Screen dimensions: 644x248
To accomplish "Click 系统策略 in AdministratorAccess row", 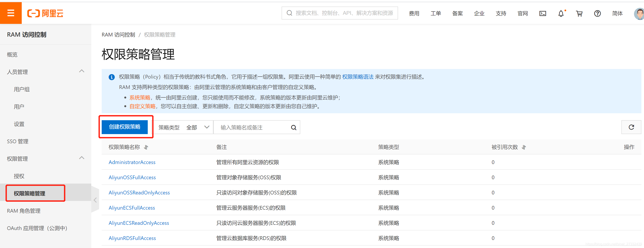I will (x=388, y=162).
